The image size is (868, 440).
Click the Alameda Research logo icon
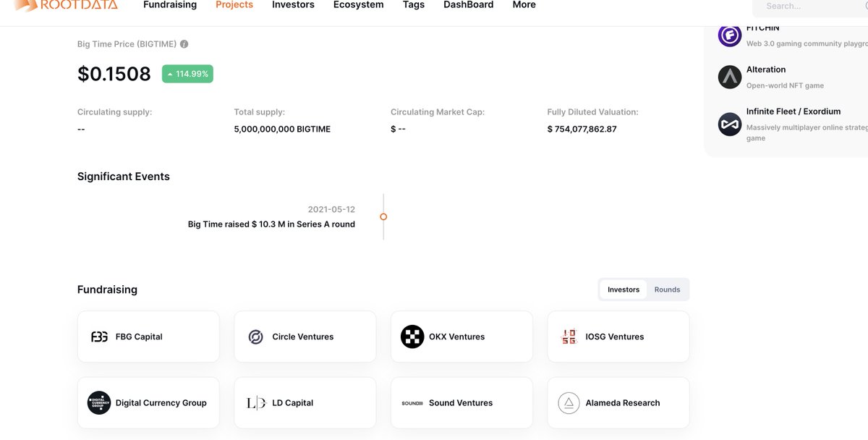[569, 403]
